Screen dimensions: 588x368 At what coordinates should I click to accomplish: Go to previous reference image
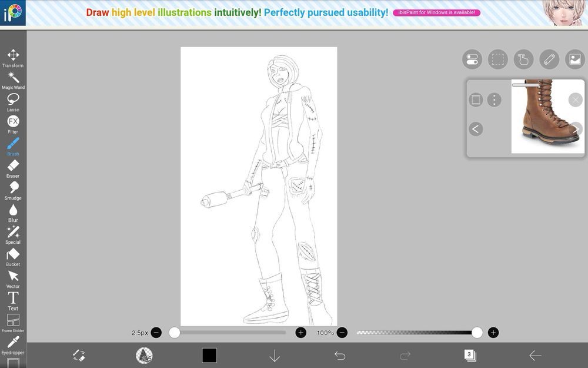(476, 129)
